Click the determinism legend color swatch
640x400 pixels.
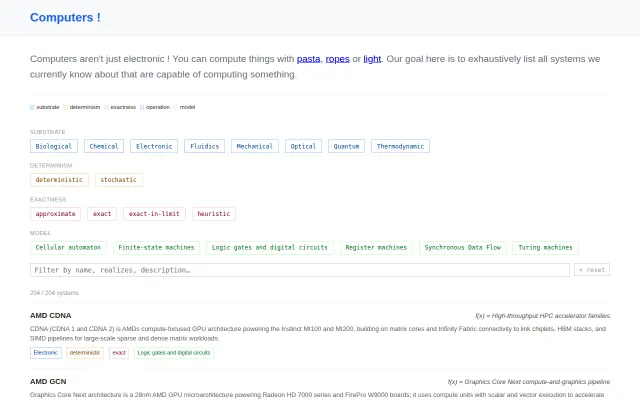point(65,107)
